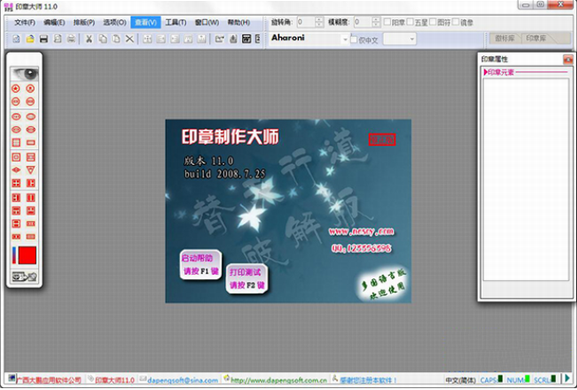Toggle the 五星 checkbox

point(410,22)
